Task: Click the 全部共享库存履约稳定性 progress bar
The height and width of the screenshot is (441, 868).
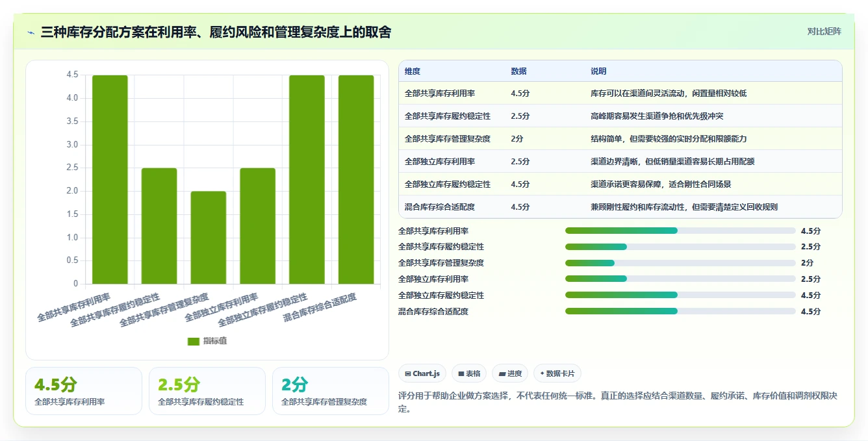Action: coord(680,247)
